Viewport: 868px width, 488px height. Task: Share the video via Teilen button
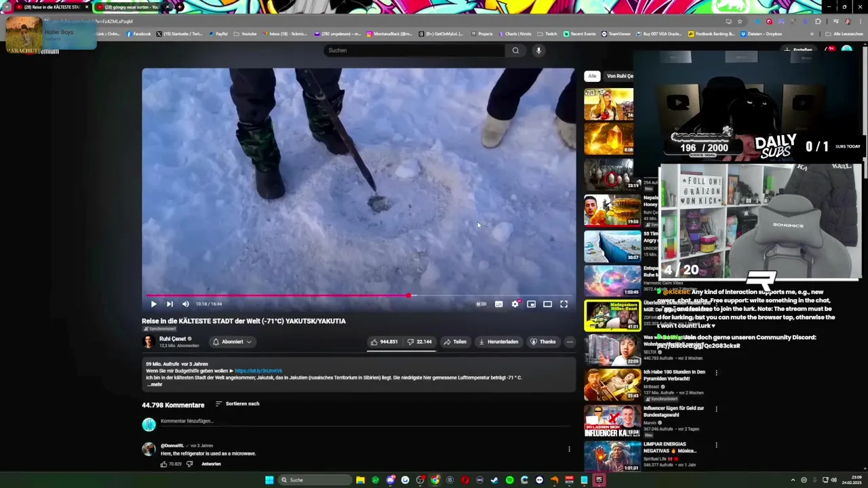pyautogui.click(x=455, y=342)
